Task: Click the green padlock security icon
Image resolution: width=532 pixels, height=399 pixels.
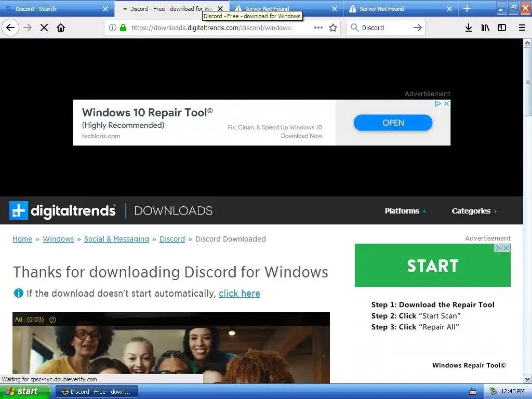Action: coord(123,28)
